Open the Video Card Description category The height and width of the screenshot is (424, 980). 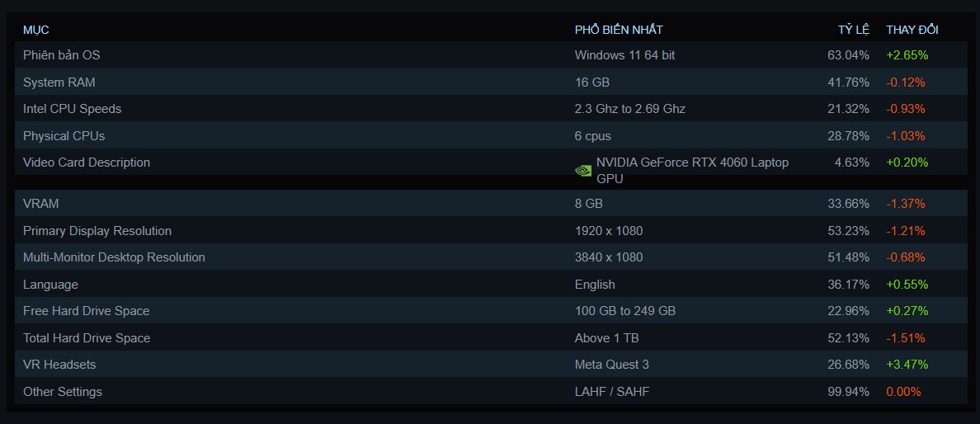(87, 163)
